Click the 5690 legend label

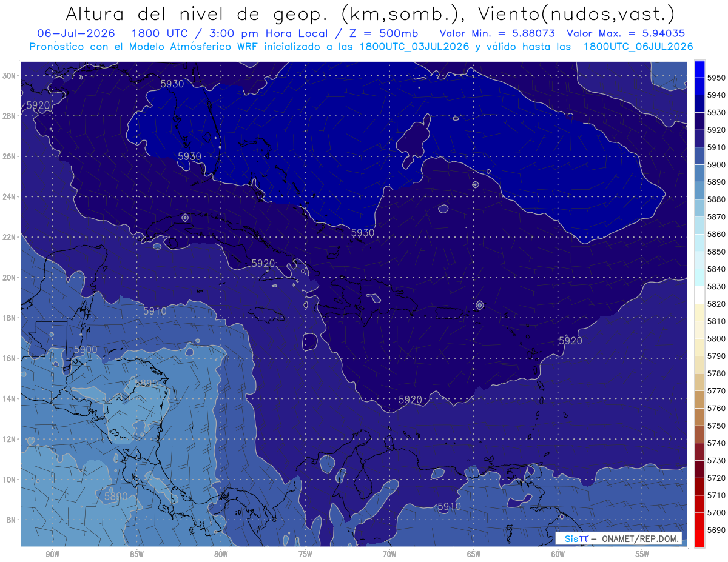(x=716, y=530)
